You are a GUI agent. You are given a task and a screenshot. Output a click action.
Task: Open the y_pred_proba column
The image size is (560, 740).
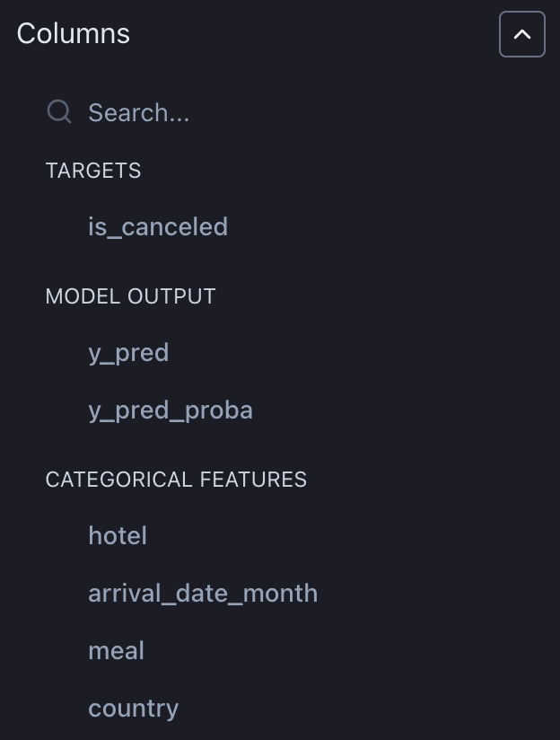[171, 410]
